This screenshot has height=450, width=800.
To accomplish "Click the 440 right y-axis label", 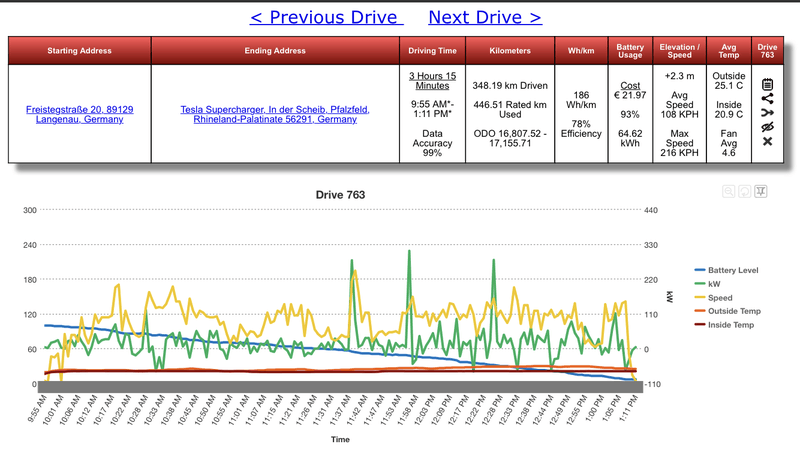I will click(651, 210).
